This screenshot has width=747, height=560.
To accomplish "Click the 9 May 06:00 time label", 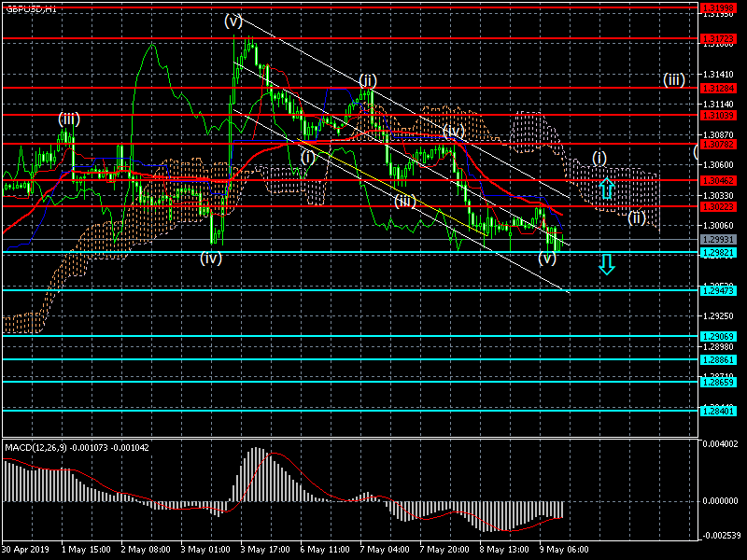I will pos(562,550).
